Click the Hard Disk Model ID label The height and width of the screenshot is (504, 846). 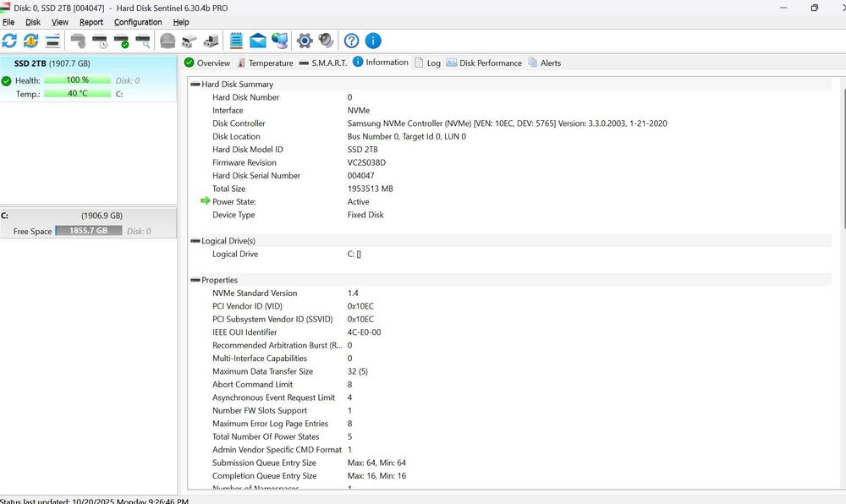coord(248,150)
